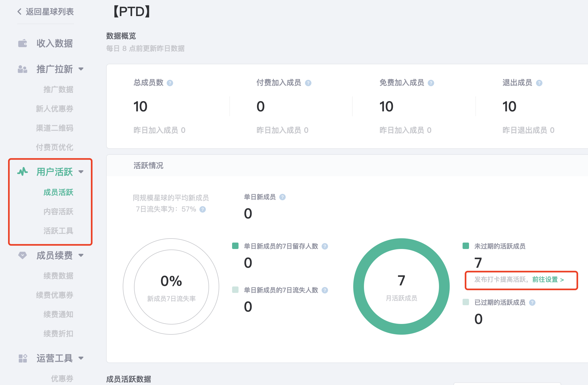
Task: Click green swatch for 7日留存人数
Action: (x=235, y=246)
